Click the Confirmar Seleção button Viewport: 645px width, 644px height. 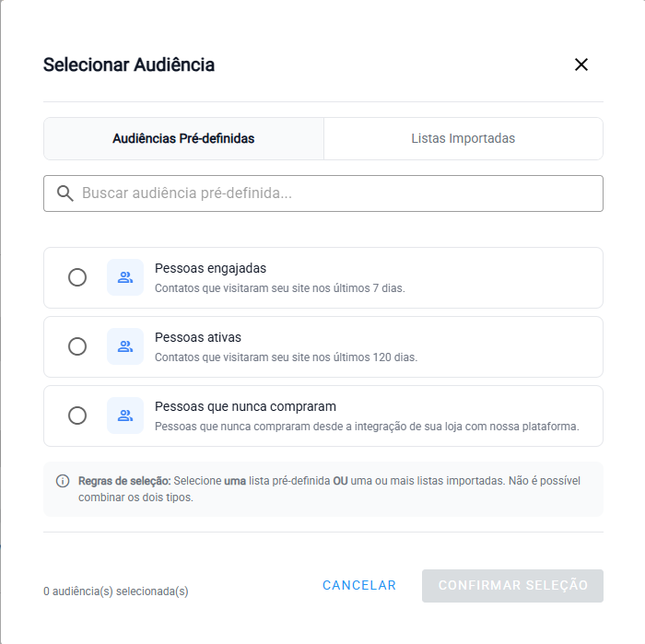pos(512,586)
